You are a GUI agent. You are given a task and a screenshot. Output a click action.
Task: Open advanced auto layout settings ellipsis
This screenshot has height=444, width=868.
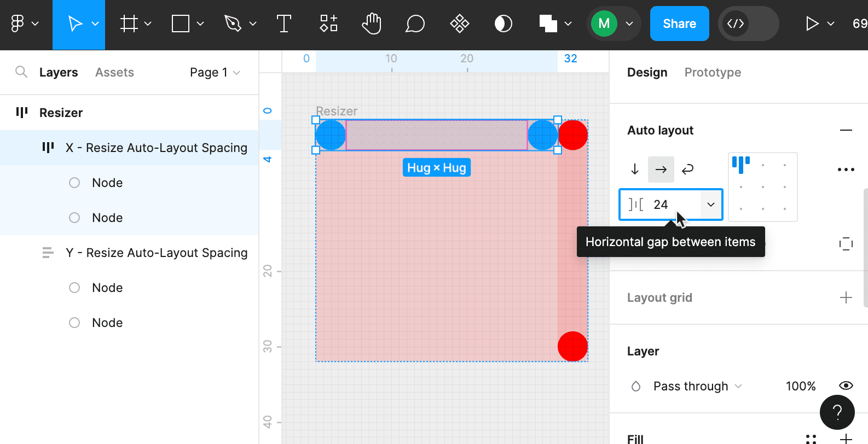coord(846,170)
